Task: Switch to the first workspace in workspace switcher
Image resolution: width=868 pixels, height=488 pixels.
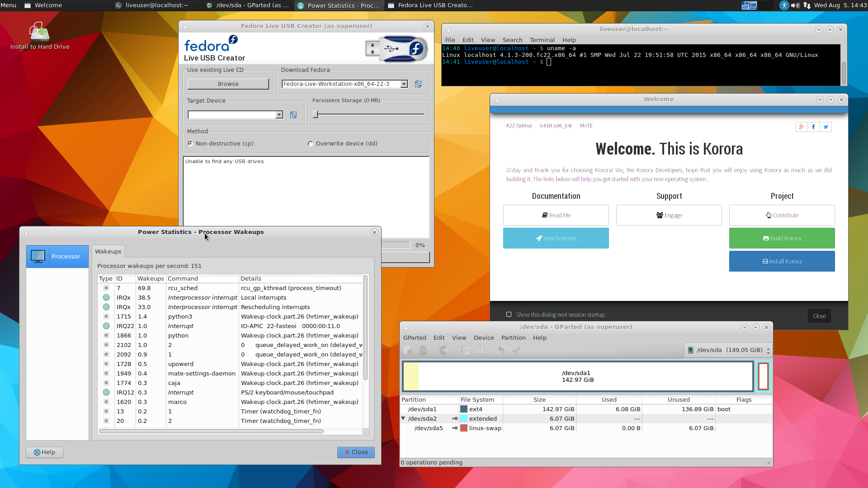Action: click(749, 5)
